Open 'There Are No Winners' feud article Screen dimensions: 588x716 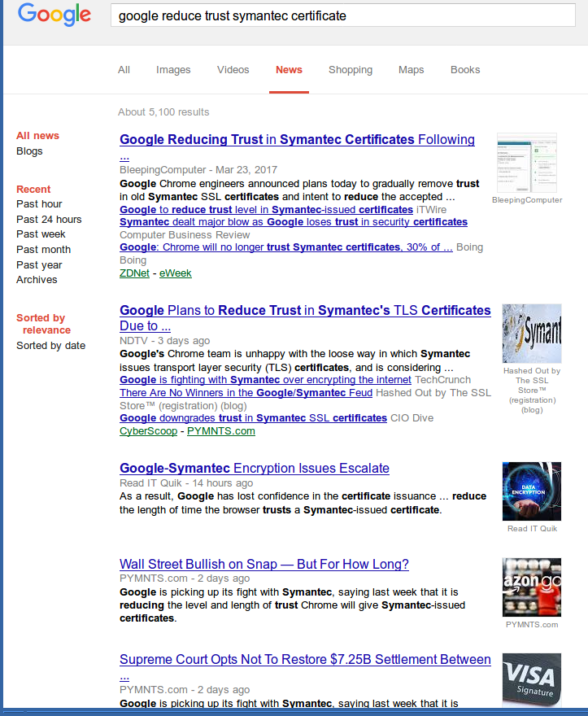pyautogui.click(x=246, y=393)
